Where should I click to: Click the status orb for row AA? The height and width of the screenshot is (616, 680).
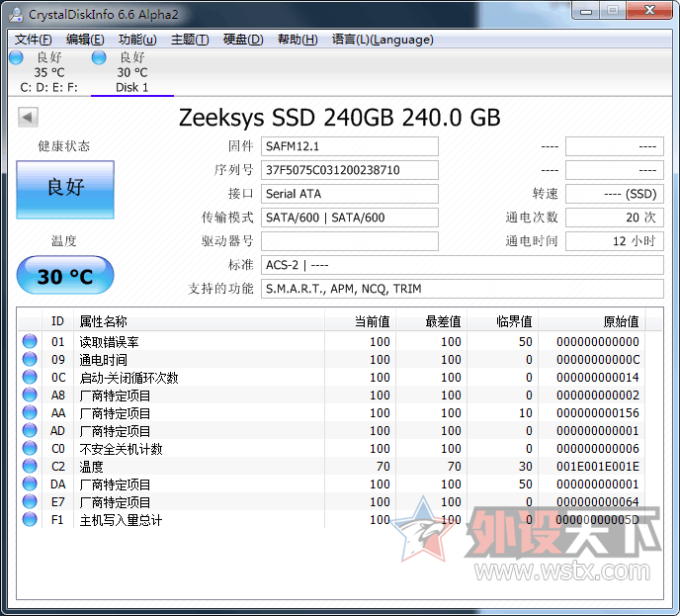click(30, 412)
